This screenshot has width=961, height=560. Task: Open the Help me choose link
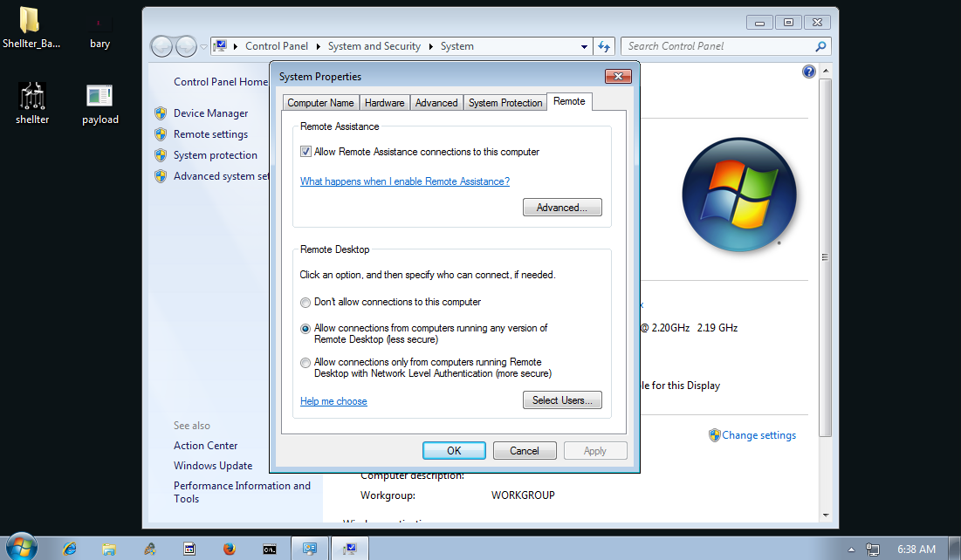(x=333, y=401)
